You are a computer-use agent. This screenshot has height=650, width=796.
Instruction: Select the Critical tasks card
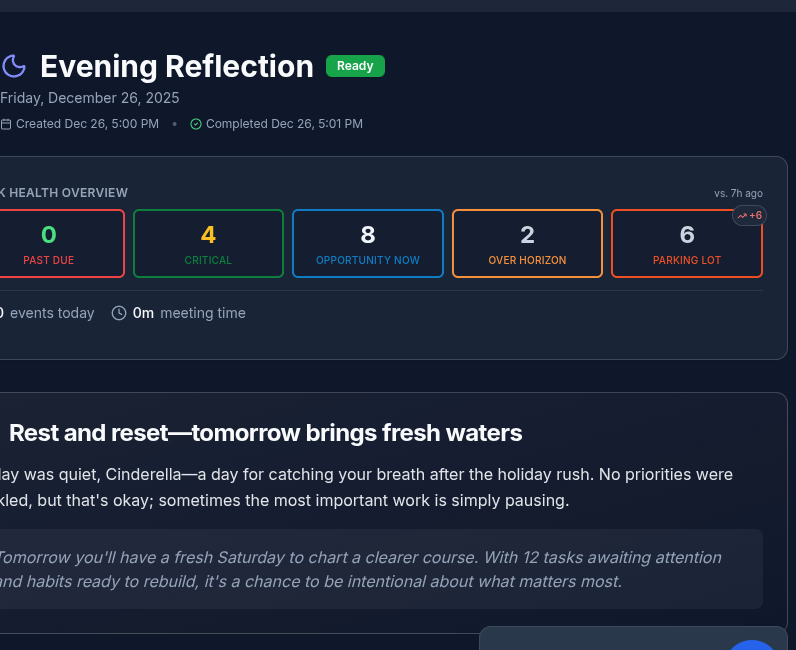[x=208, y=243]
